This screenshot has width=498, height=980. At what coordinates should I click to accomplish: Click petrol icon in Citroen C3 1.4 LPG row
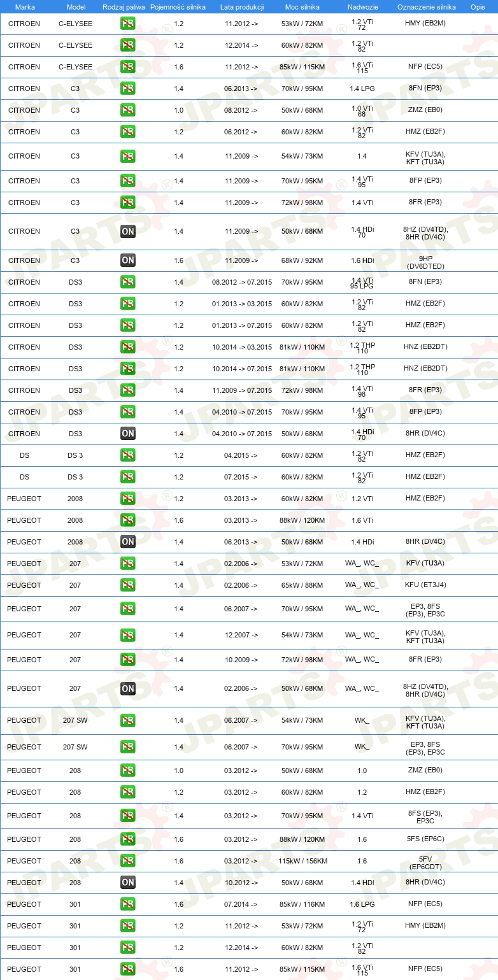pos(127,89)
